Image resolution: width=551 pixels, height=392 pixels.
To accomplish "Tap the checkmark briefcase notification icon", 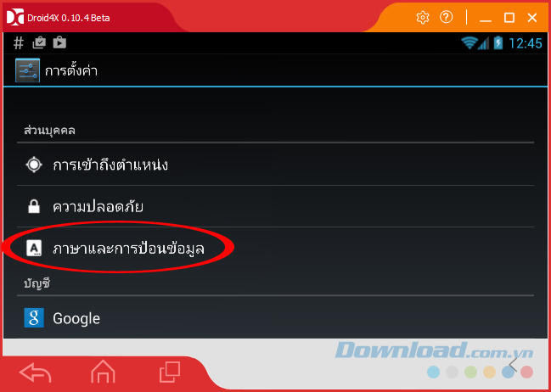I will (39, 43).
